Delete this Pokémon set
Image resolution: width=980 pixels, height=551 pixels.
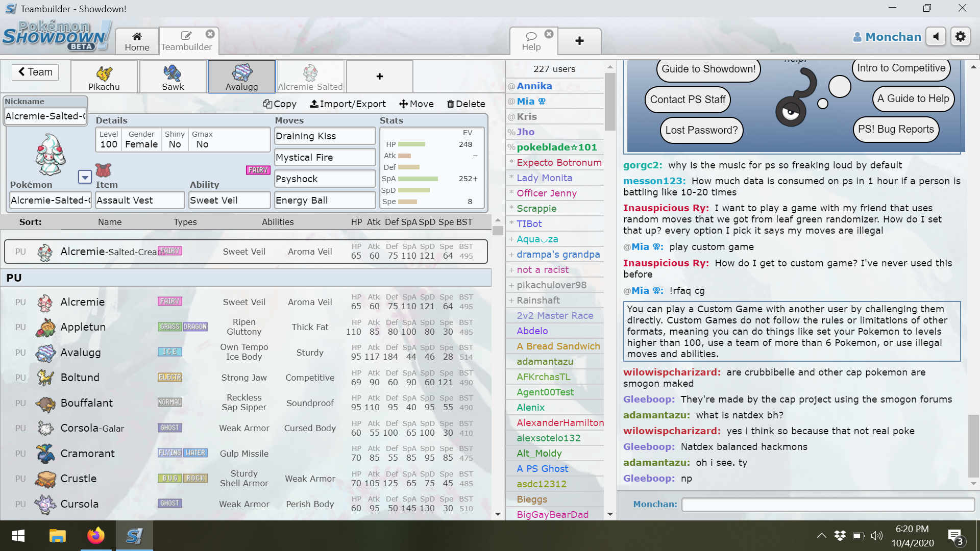tap(466, 104)
